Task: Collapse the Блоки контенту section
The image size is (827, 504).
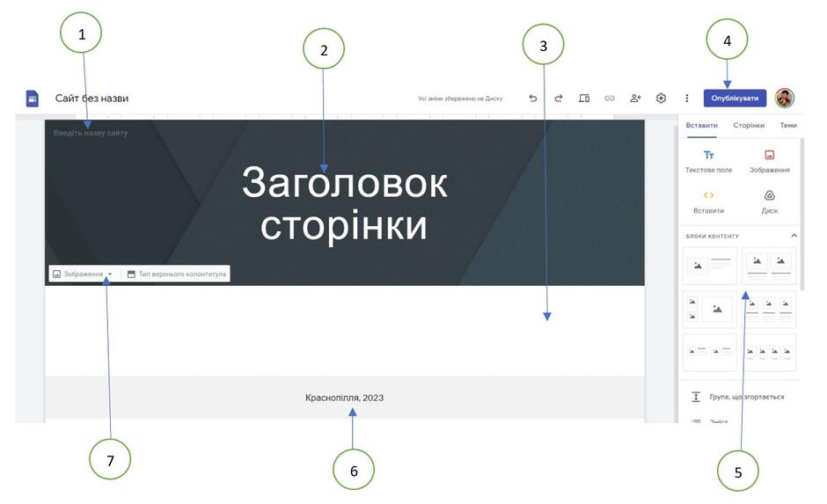Action: point(794,236)
